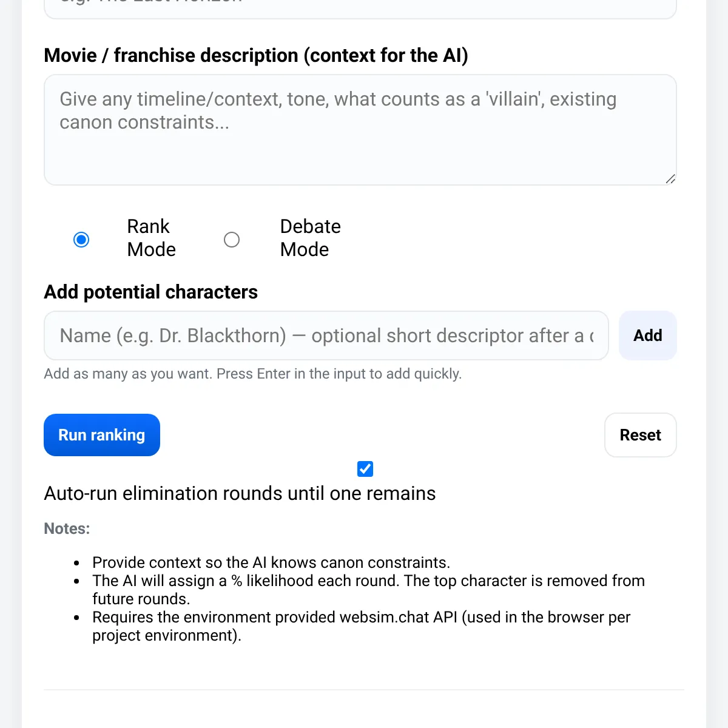Click the Reset button
Screen dimensions: 728x728
(x=641, y=435)
